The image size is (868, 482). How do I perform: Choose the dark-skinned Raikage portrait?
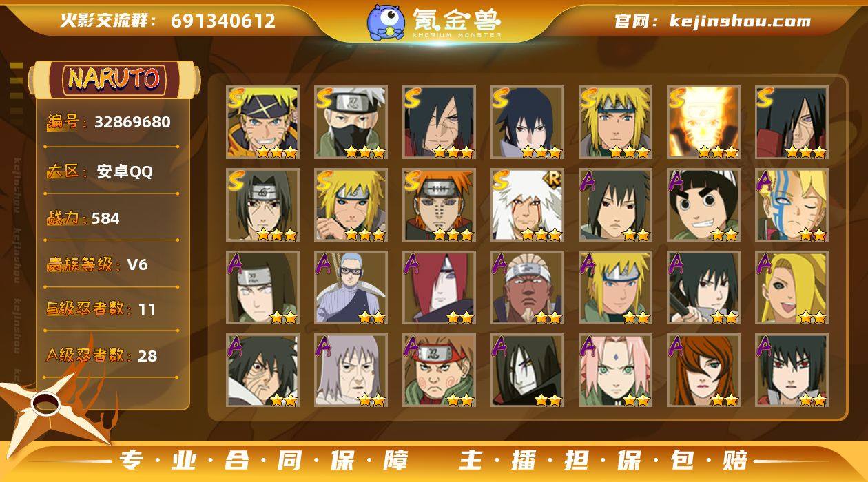[528, 288]
